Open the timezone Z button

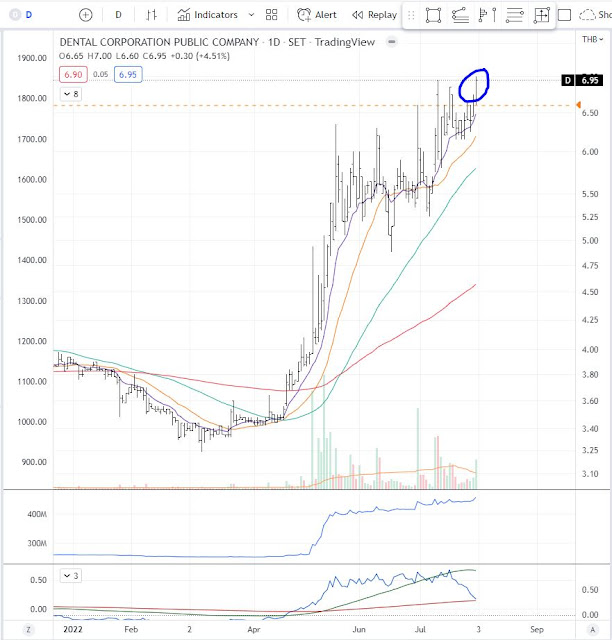[x=28, y=629]
